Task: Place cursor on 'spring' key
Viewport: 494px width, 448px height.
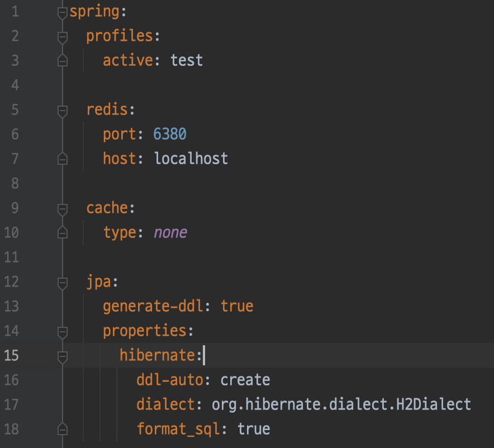Action: (94, 12)
